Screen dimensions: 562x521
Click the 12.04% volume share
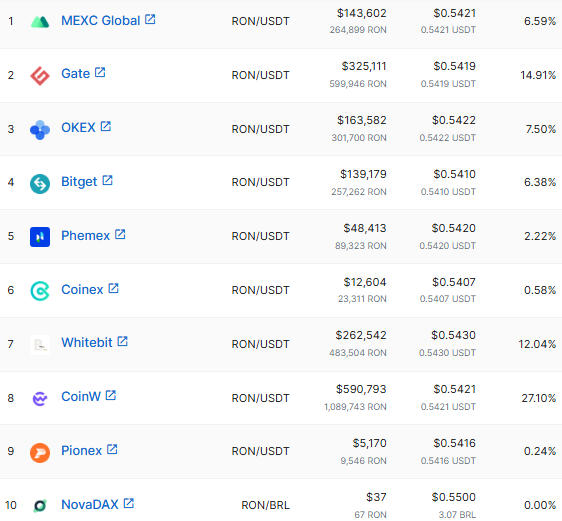pyautogui.click(x=537, y=344)
